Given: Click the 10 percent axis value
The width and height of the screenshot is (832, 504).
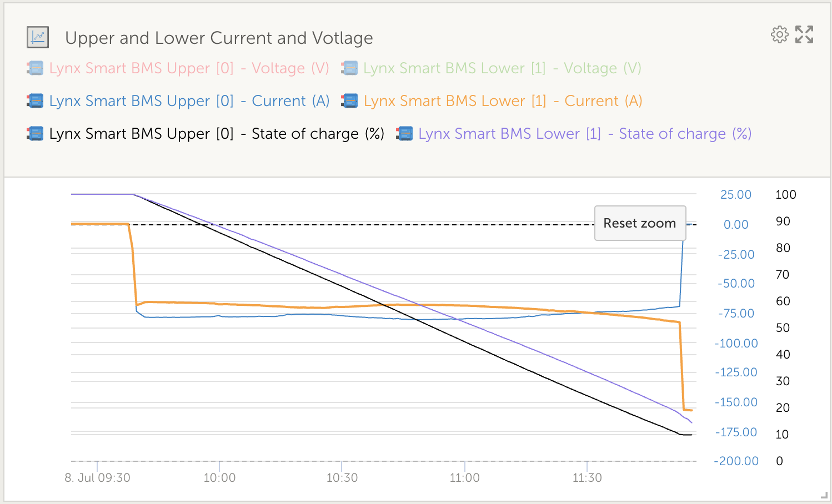Looking at the screenshot, I should coord(782,435).
